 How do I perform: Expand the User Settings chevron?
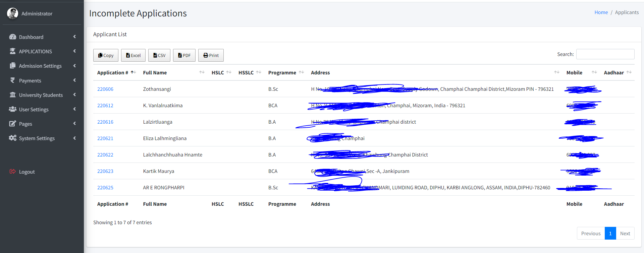click(x=74, y=109)
